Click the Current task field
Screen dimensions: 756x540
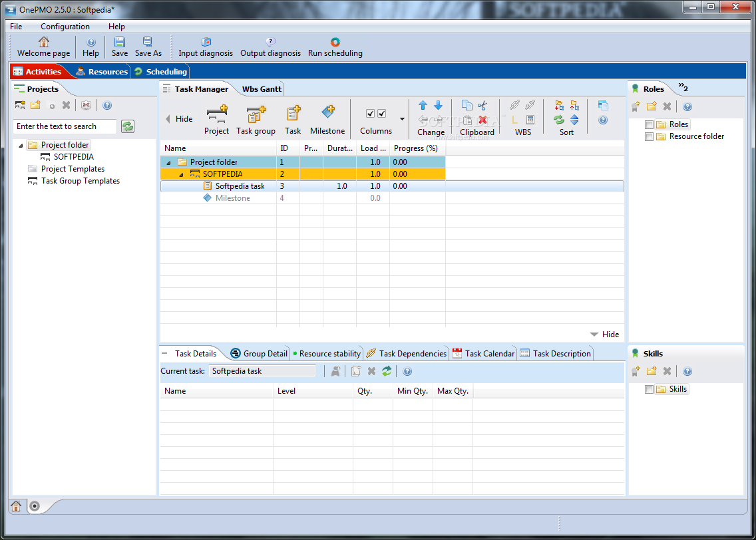click(262, 371)
